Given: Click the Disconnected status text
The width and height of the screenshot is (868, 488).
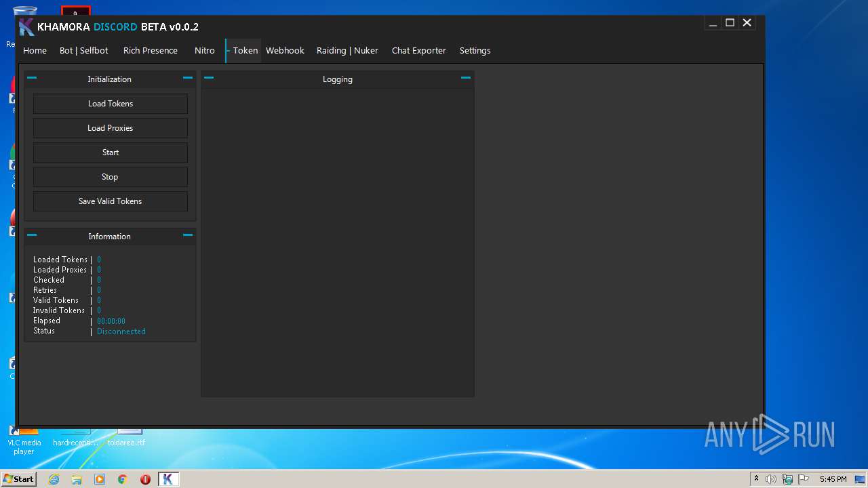Looking at the screenshot, I should [x=121, y=331].
